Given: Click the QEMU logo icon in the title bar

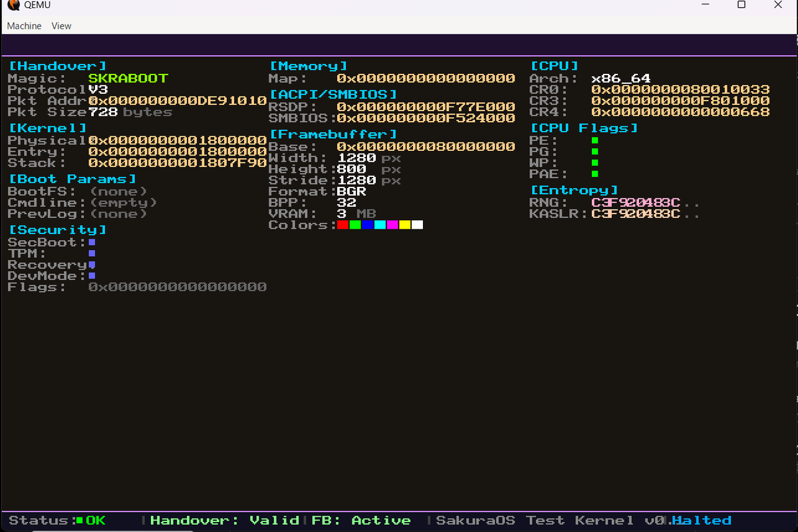Looking at the screenshot, I should 13,5.
